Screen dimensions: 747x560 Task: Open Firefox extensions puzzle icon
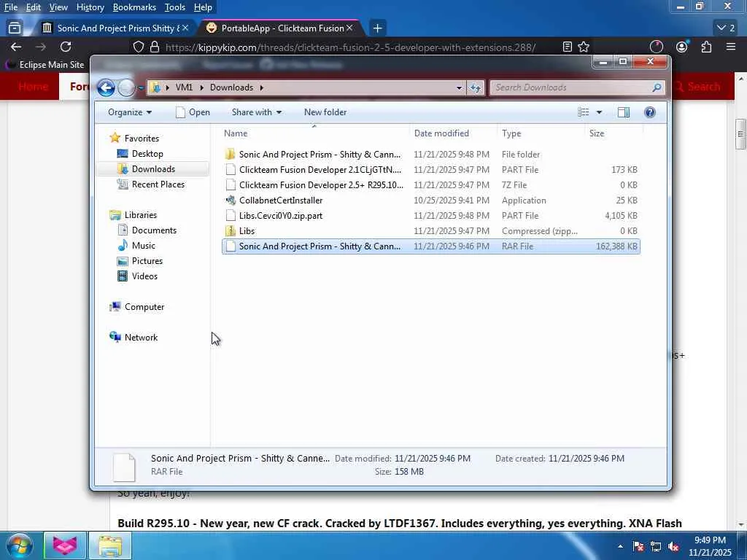[x=706, y=47]
